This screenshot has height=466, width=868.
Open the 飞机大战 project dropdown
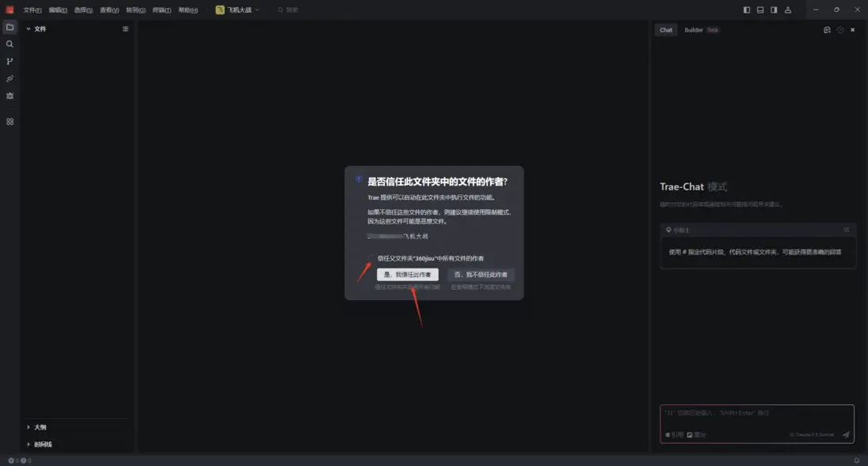[x=237, y=10]
